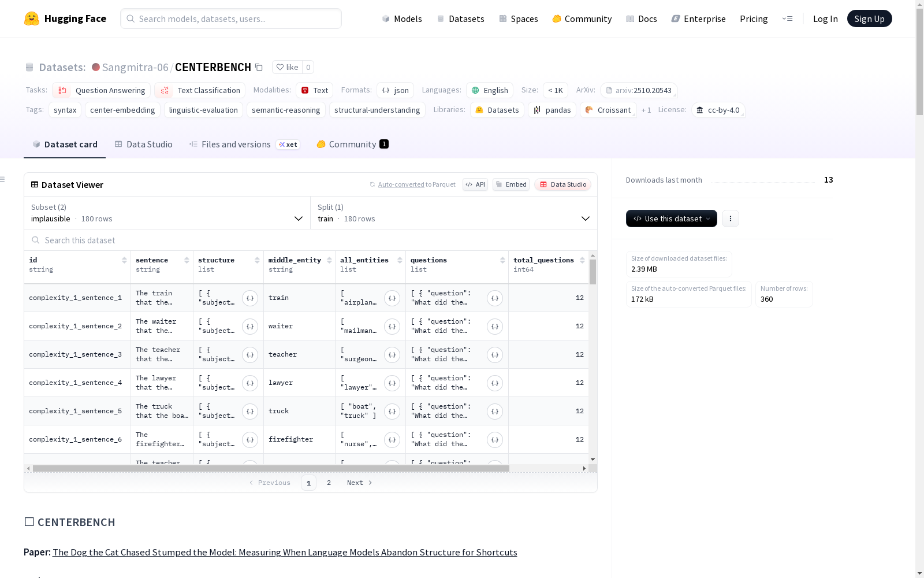Screen dimensions: 924x578
Task: Sort by the structure column
Action: coord(257,260)
